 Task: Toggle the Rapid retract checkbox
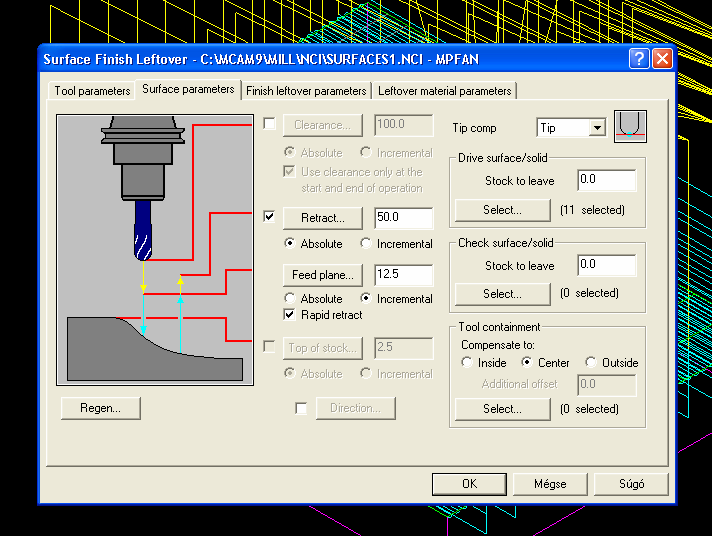tap(289, 314)
